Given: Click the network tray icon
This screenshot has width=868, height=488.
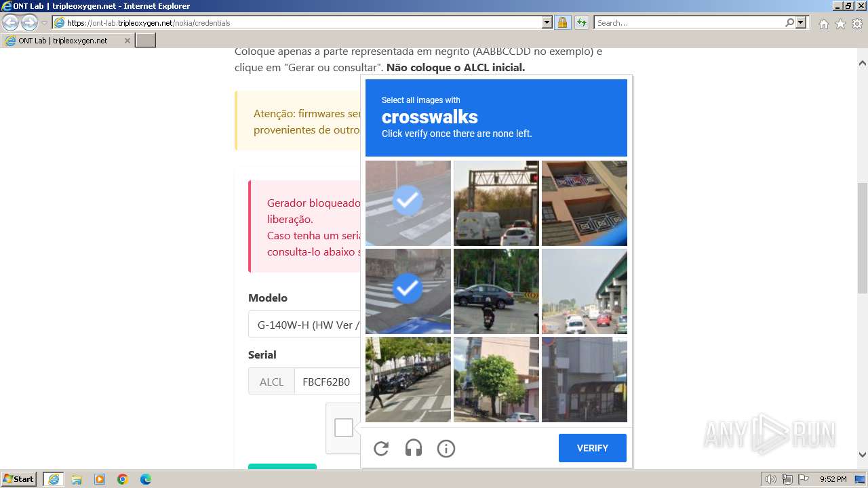Looking at the screenshot, I should point(787,479).
